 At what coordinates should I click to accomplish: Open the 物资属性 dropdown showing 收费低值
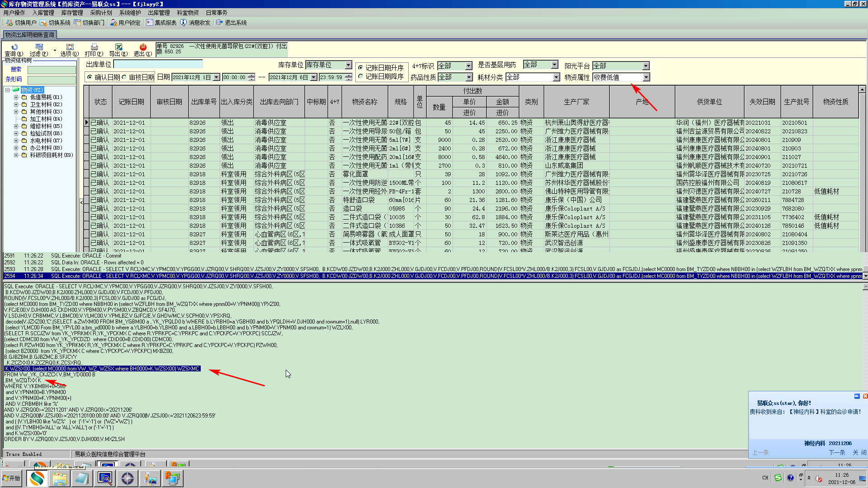[x=646, y=77]
